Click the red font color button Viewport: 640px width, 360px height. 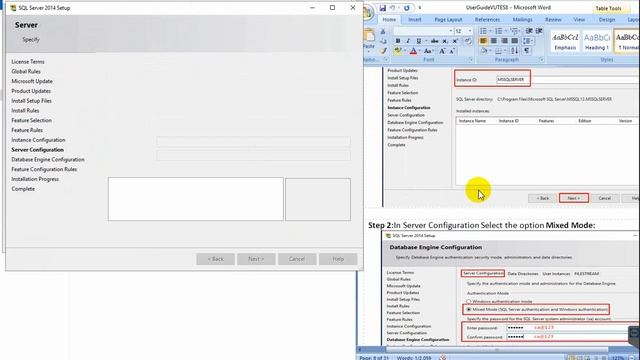pos(413,51)
